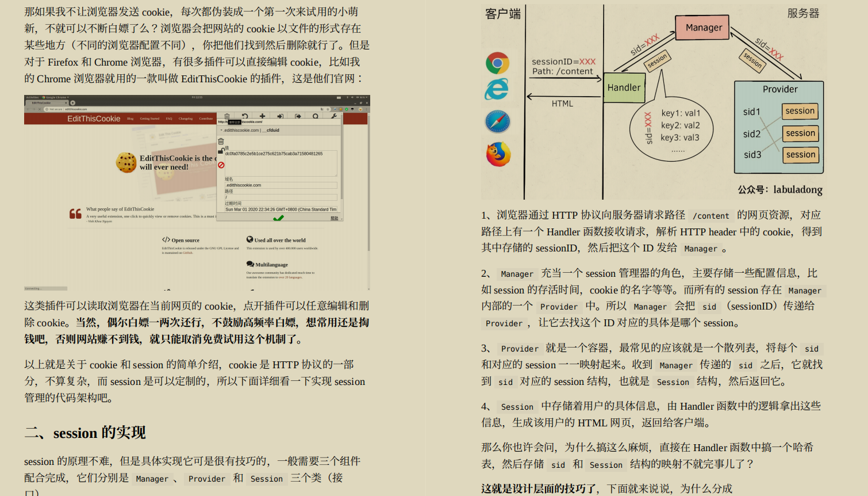Open the Changelog nav item
This screenshot has height=496, width=868.
click(186, 119)
